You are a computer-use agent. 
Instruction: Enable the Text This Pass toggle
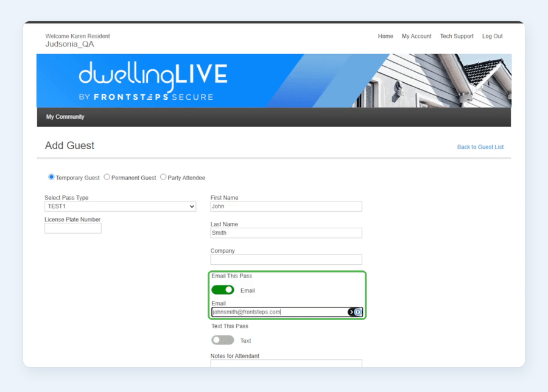[x=223, y=340]
